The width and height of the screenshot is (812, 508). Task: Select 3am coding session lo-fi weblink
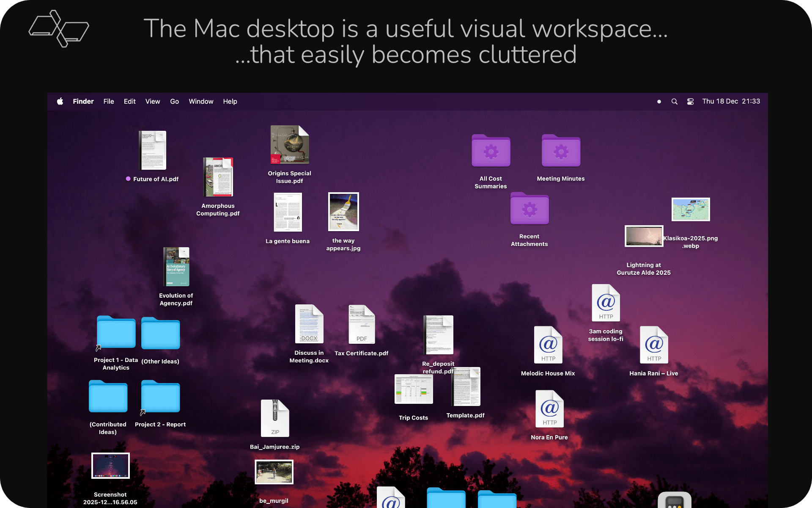coord(606,303)
